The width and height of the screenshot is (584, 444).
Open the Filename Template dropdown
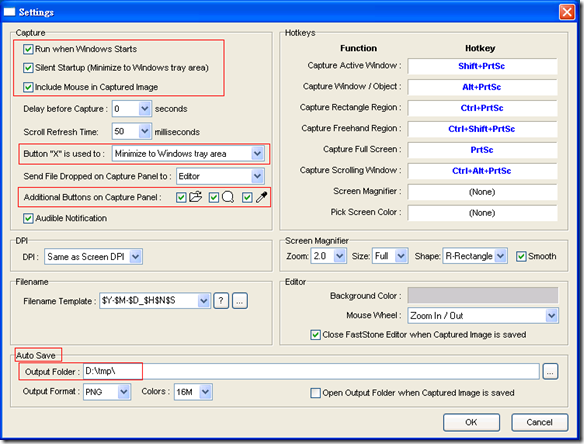coord(203,301)
